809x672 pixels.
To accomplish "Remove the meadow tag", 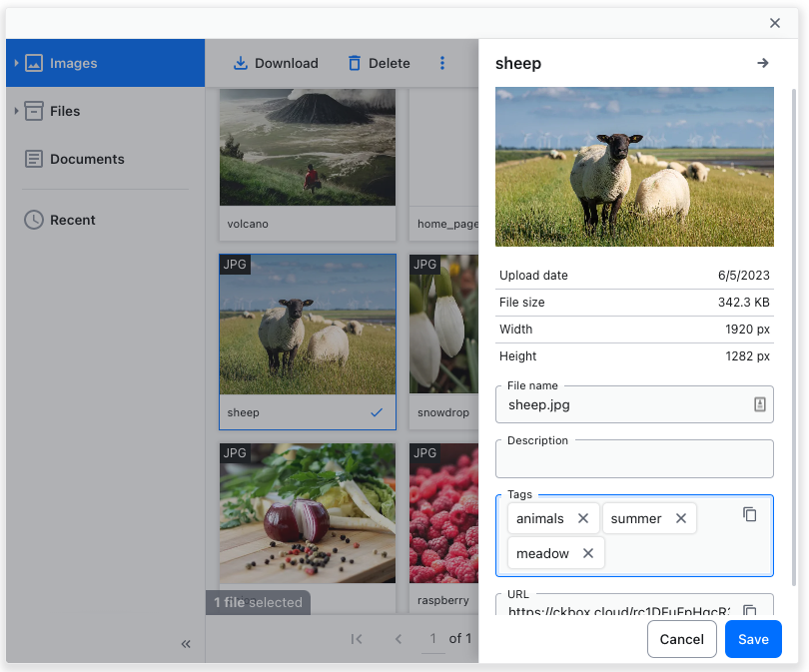I will pyautogui.click(x=588, y=553).
